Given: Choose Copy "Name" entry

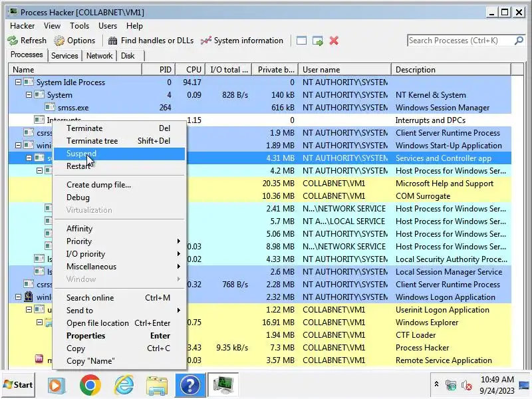Looking at the screenshot, I should (x=120, y=360).
